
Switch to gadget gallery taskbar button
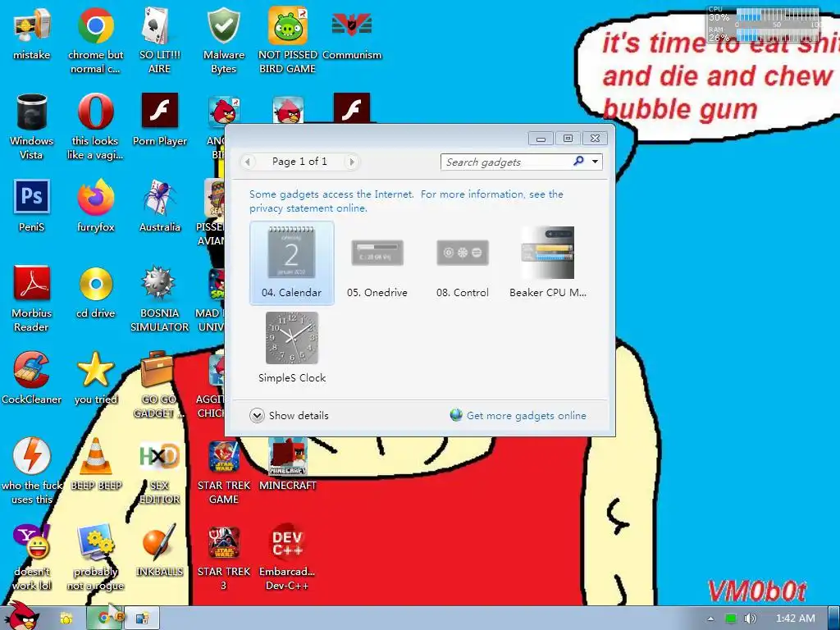point(142,619)
